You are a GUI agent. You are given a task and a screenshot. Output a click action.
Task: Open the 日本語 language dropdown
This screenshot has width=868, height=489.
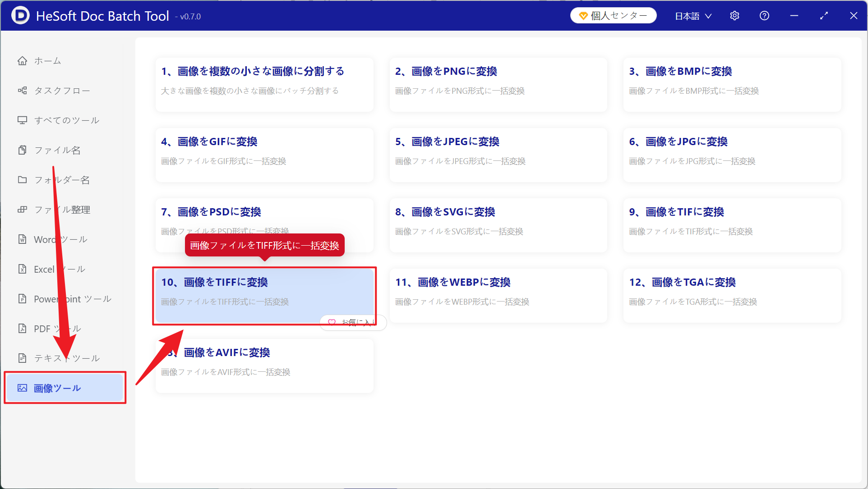(x=693, y=16)
